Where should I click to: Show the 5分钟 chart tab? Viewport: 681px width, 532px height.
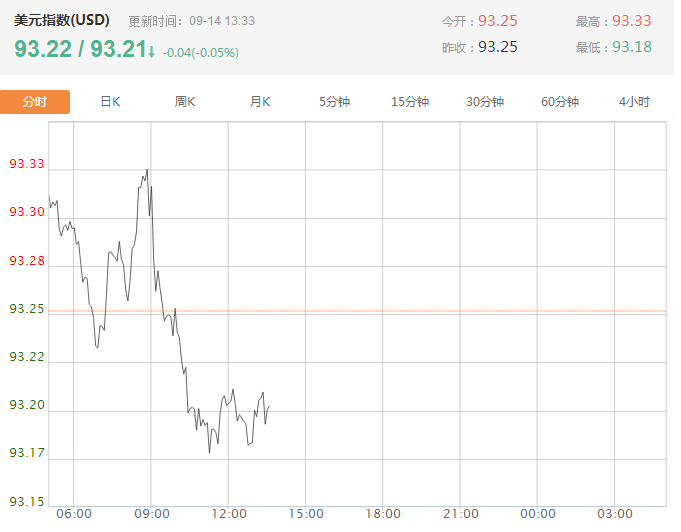(334, 102)
